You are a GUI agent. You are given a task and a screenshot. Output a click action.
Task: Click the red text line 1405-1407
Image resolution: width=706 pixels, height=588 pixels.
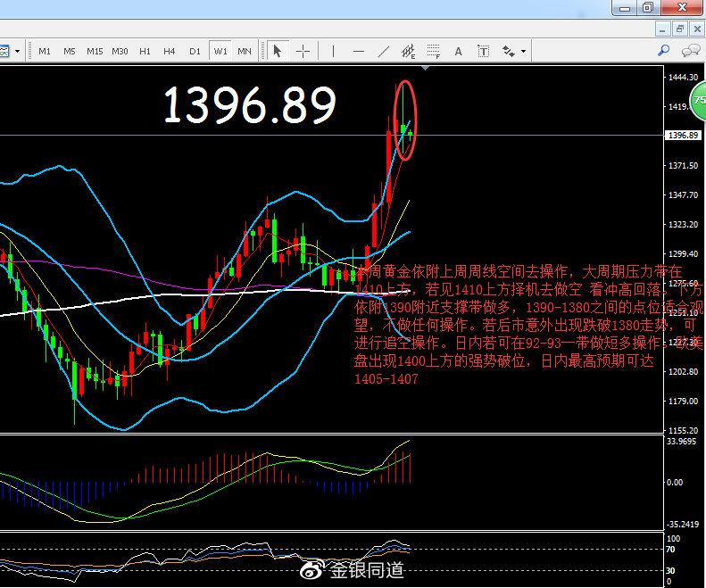(386, 379)
